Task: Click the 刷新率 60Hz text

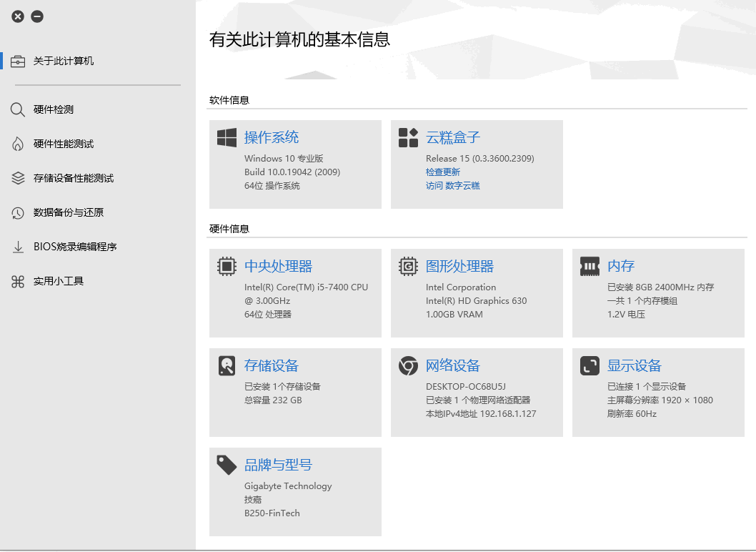Action: pos(632,413)
